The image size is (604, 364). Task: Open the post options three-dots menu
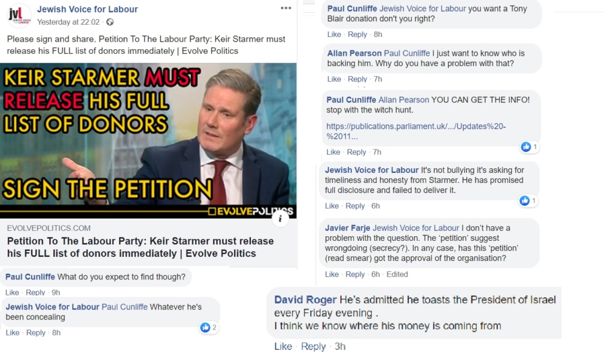(x=286, y=8)
